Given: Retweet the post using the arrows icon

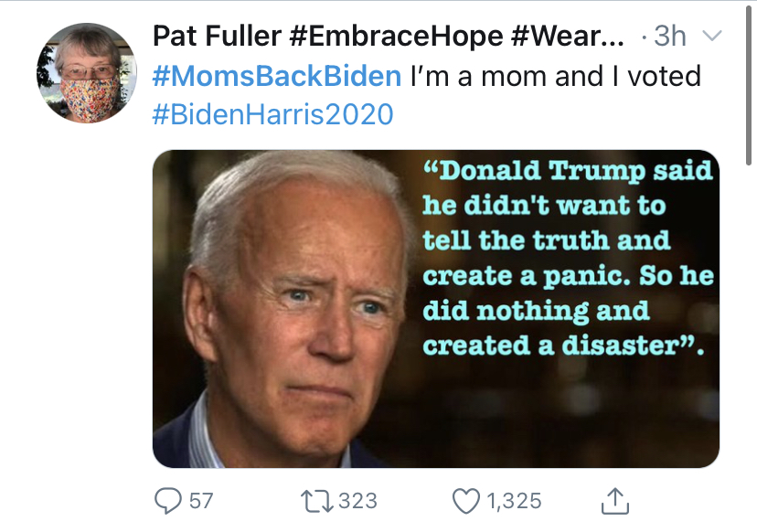Looking at the screenshot, I should [x=316, y=501].
